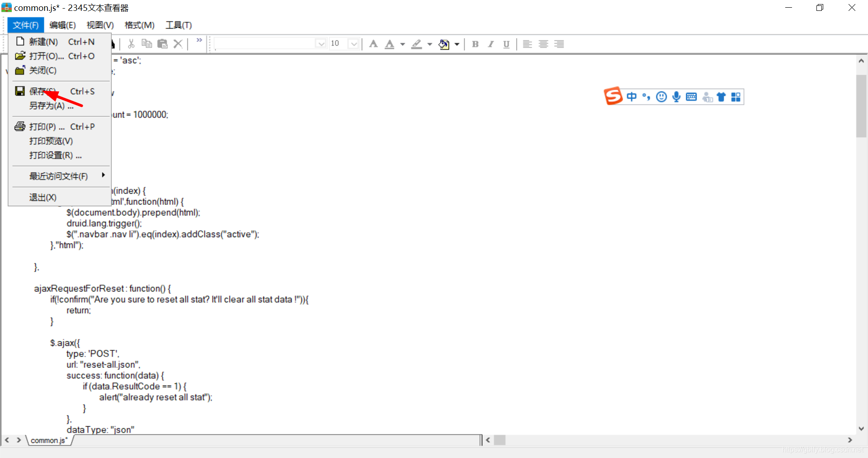Click the line 'alert("already reset all stat");'

156,397
